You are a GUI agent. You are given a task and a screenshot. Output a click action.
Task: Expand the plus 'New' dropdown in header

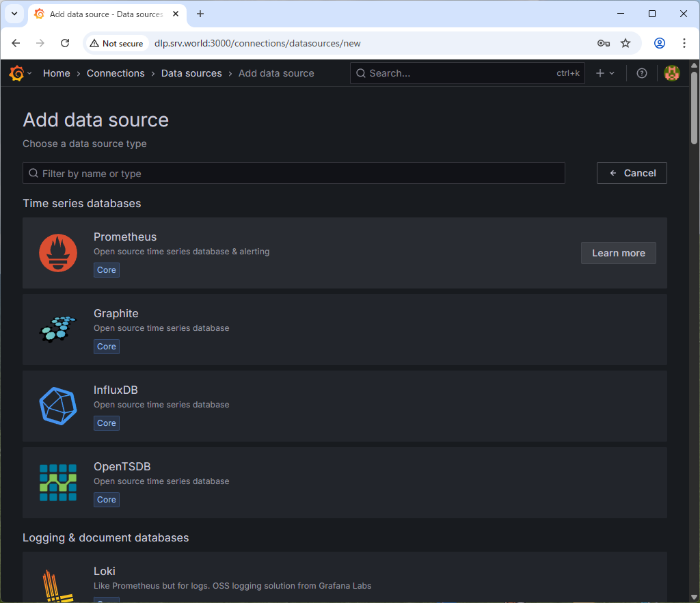(605, 73)
